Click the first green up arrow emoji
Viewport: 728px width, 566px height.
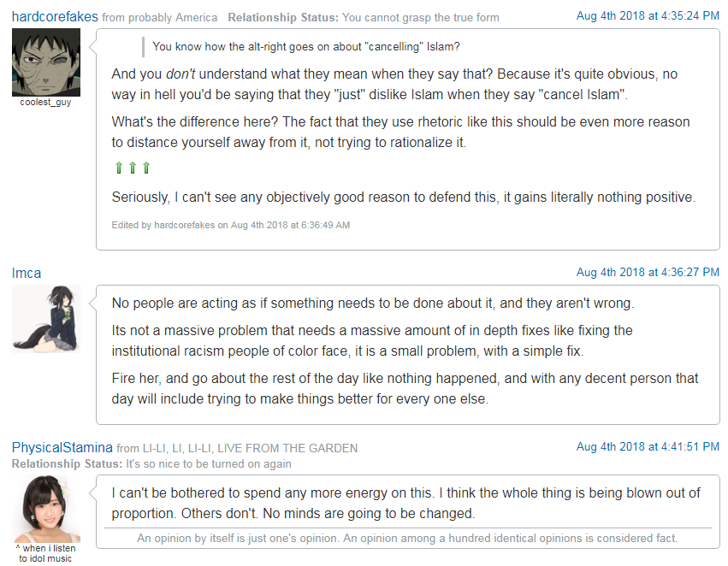(119, 168)
